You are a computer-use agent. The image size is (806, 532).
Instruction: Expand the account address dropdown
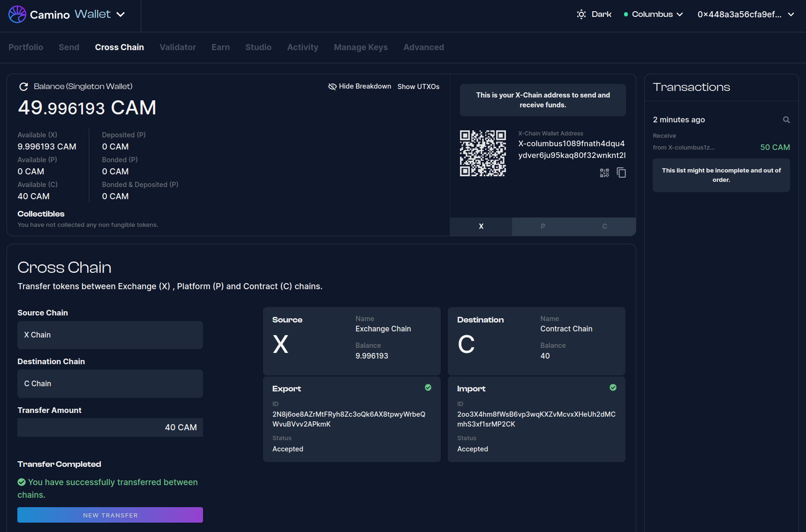tap(746, 15)
